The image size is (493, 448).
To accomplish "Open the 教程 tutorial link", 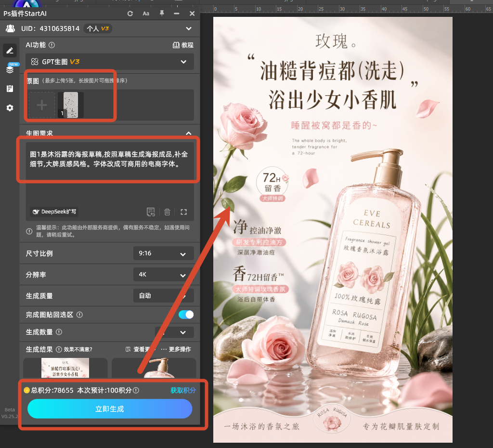I will tap(183, 45).
